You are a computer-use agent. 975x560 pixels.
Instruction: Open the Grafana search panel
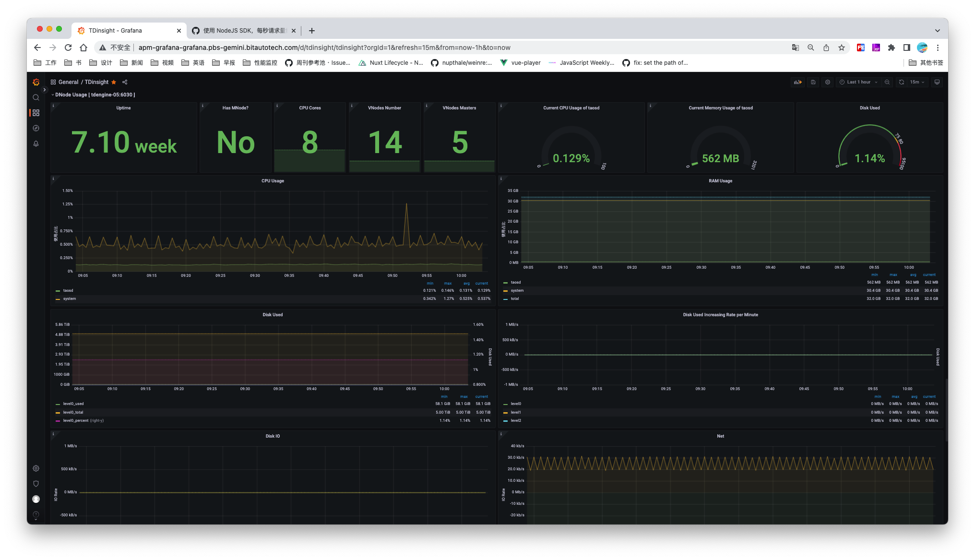pos(36,97)
